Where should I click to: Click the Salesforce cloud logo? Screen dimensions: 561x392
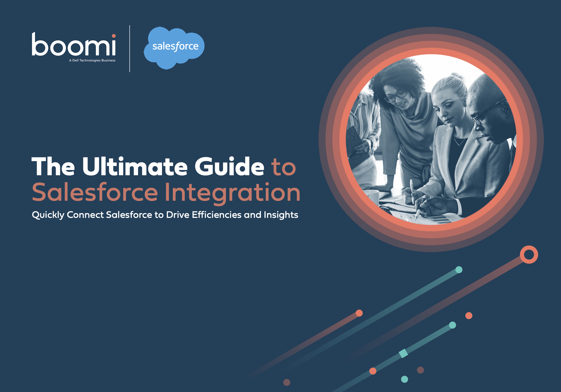[174, 48]
